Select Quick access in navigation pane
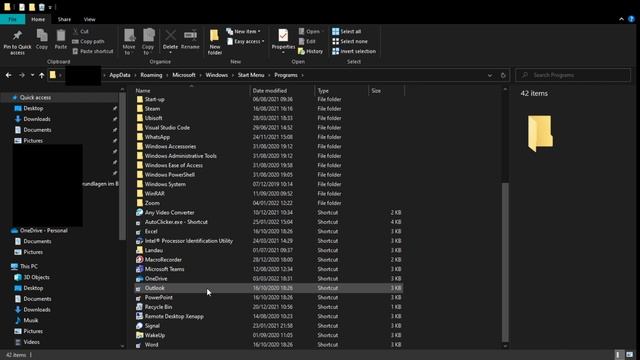This screenshot has width=640, height=360. point(36,98)
